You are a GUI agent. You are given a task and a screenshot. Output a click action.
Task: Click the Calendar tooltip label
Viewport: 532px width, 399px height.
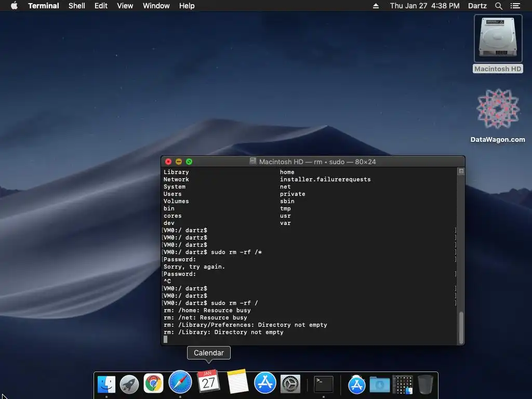pyautogui.click(x=209, y=353)
